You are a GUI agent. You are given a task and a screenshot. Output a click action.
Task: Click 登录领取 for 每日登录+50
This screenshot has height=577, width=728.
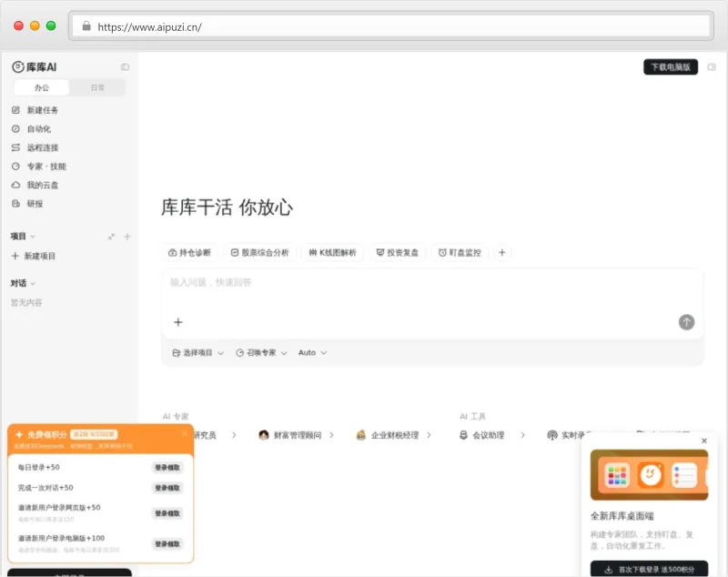point(167,468)
